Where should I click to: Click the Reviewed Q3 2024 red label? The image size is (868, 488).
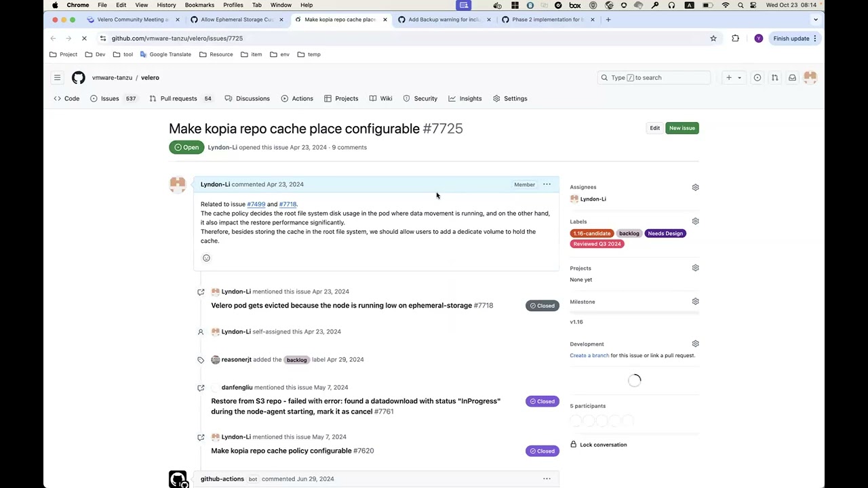point(597,244)
